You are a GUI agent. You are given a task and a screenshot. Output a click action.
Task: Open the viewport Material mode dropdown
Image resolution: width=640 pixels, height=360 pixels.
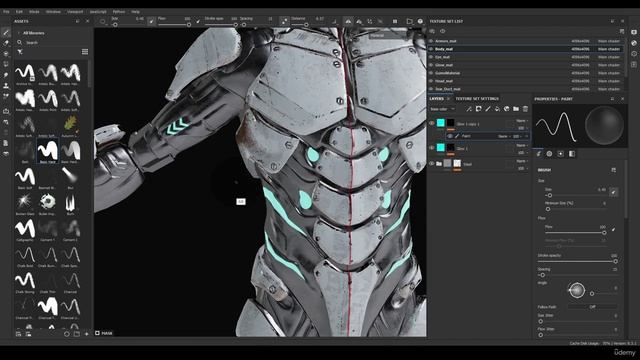tap(387, 36)
